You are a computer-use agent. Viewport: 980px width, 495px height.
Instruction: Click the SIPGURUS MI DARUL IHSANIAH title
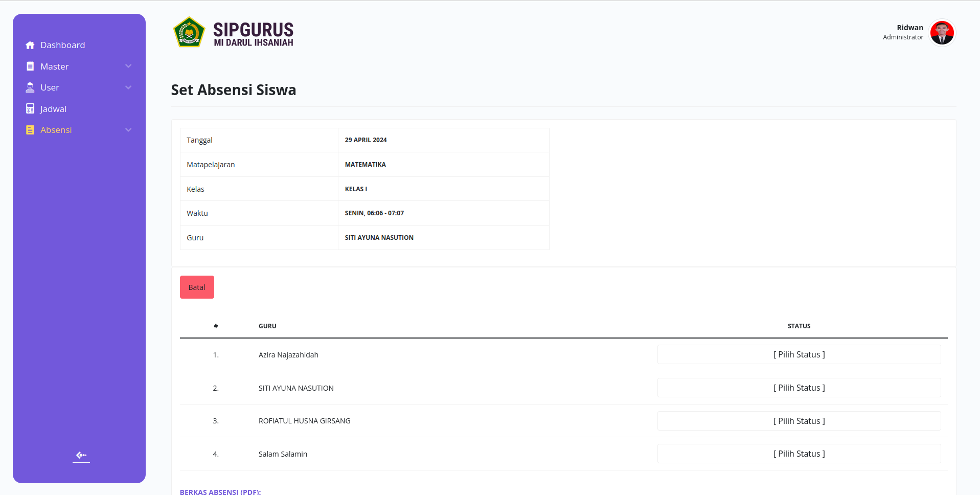click(254, 34)
